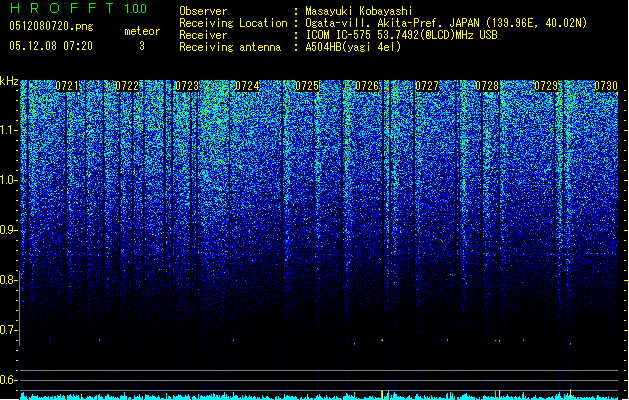Click the 0.7 kHz axis label
The height and width of the screenshot is (400, 629).
pyautogui.click(x=8, y=330)
